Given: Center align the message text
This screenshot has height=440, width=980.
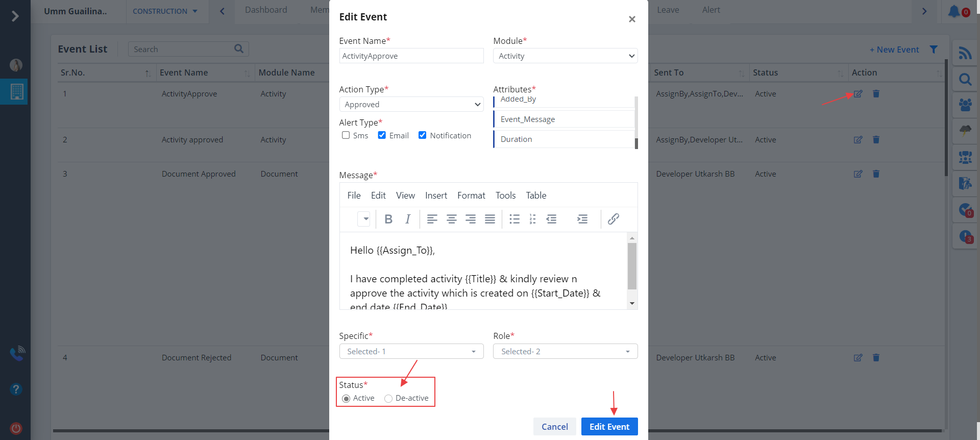Looking at the screenshot, I should pyautogui.click(x=451, y=219).
